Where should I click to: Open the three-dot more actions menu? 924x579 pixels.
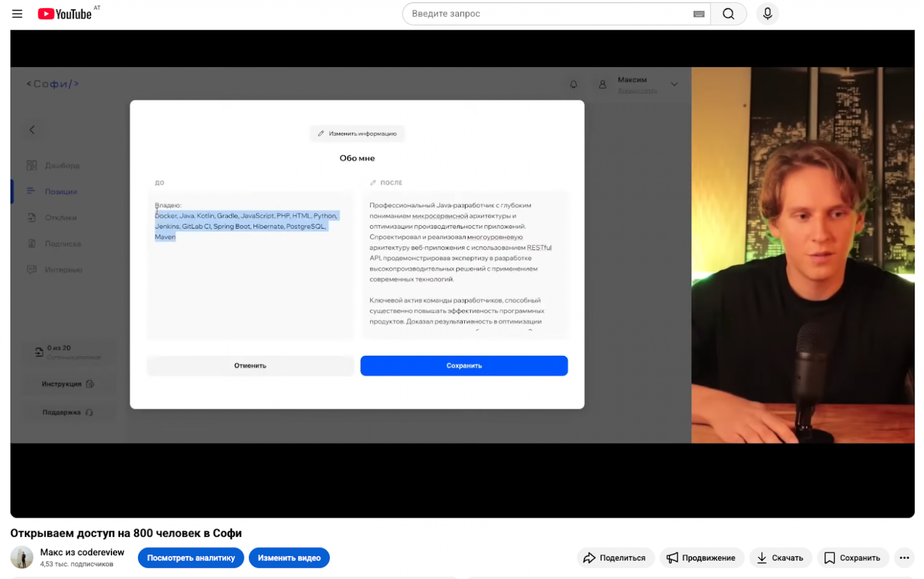(904, 558)
